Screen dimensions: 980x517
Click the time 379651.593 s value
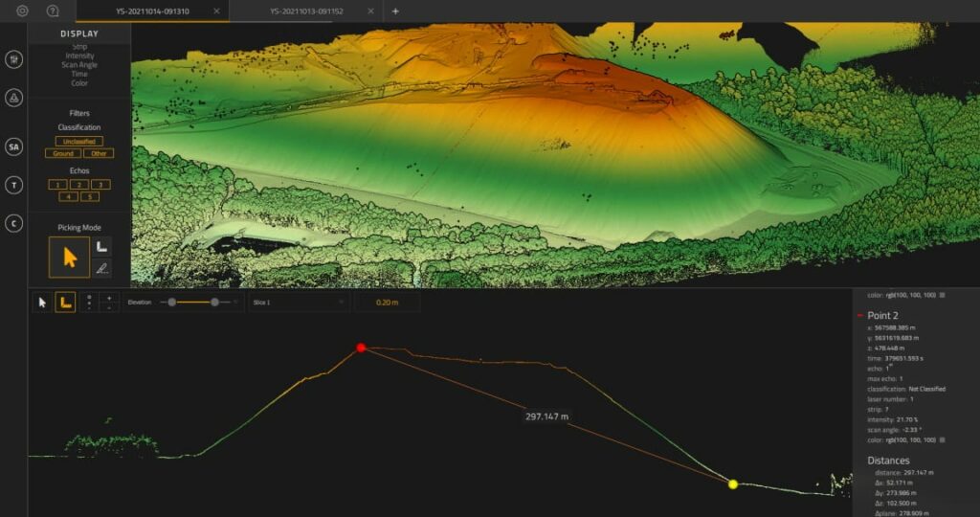pos(903,358)
